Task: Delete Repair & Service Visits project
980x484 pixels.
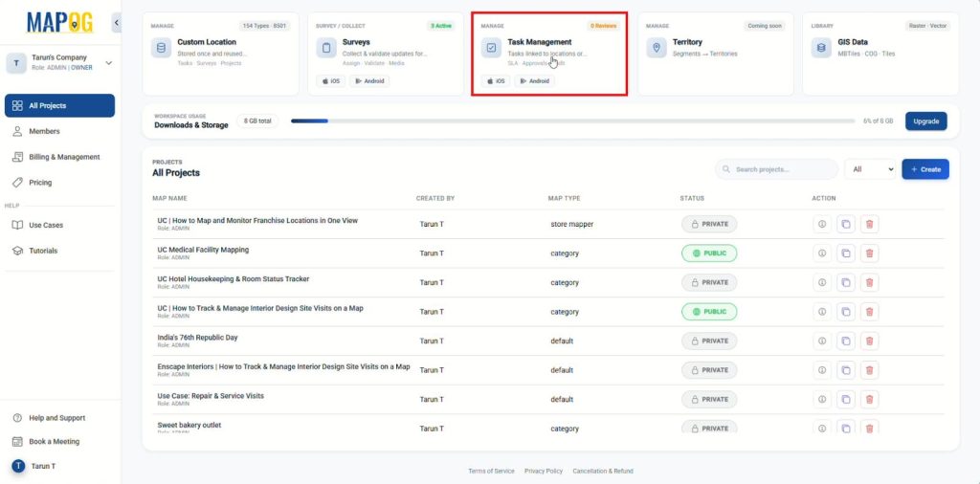Action: (x=869, y=399)
